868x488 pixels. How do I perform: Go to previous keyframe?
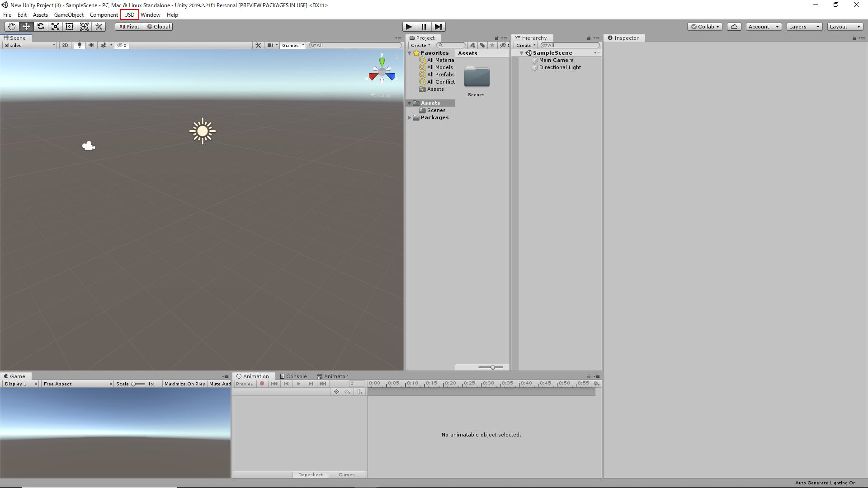287,384
